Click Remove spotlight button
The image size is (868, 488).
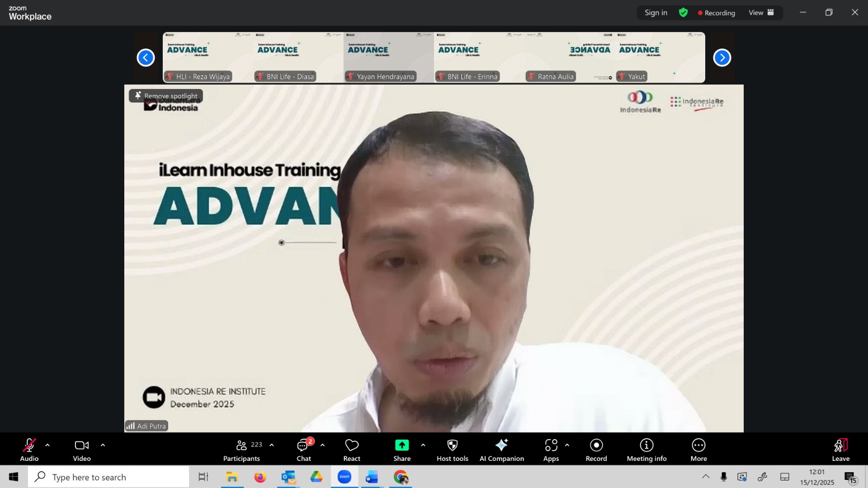tap(166, 96)
